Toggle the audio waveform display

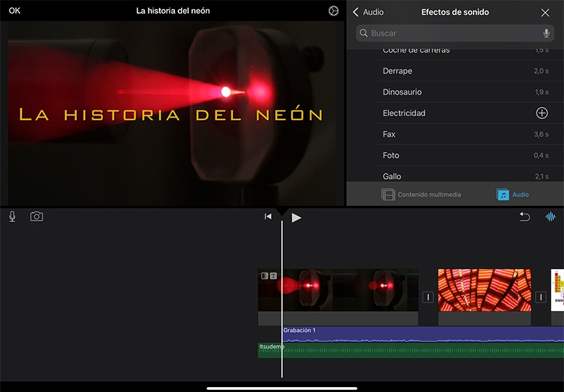tap(550, 216)
